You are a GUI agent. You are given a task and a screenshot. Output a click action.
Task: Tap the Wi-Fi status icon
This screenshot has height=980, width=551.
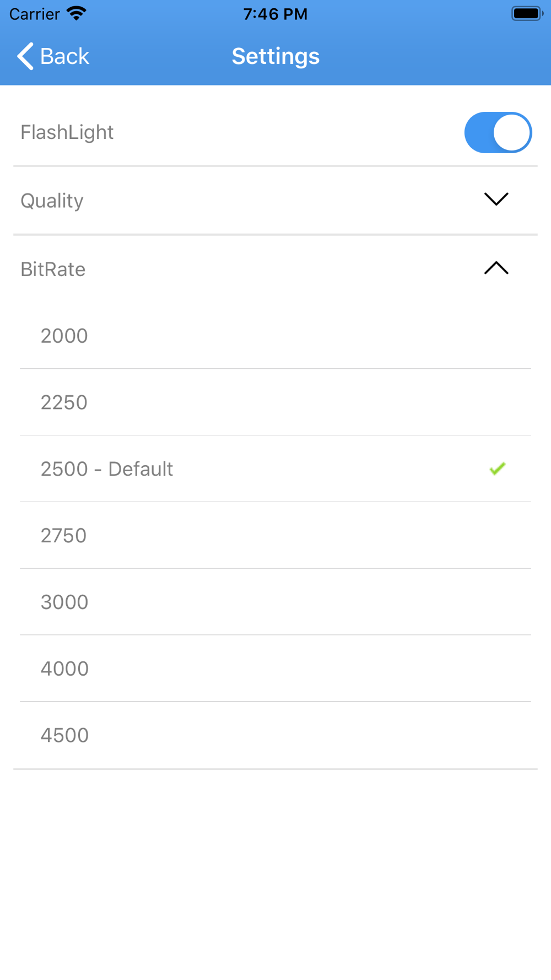point(77,13)
